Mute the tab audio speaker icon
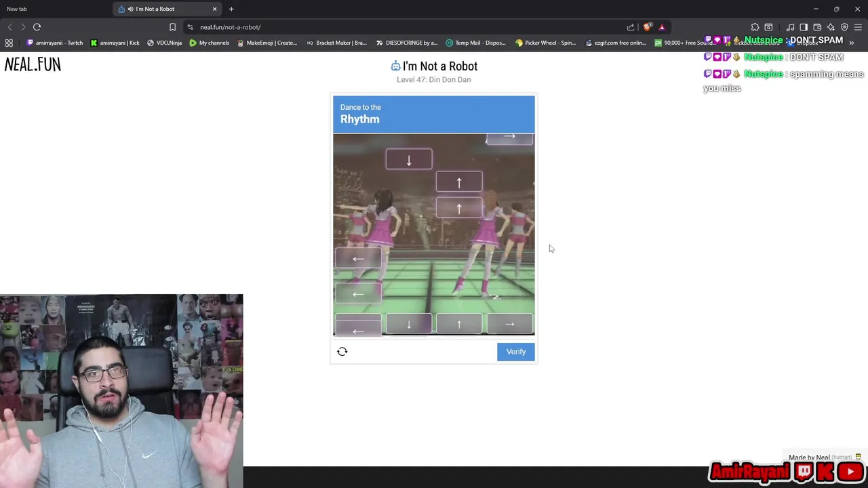 [x=130, y=9]
